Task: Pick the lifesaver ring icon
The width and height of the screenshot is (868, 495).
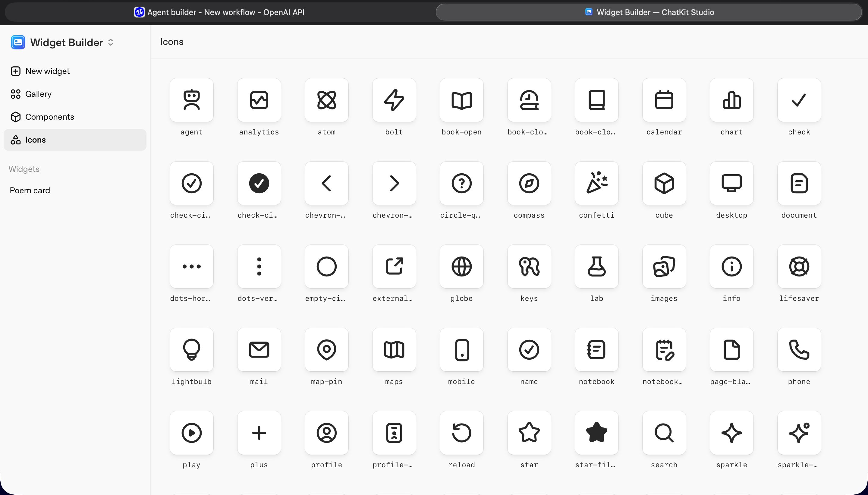Action: click(x=799, y=266)
